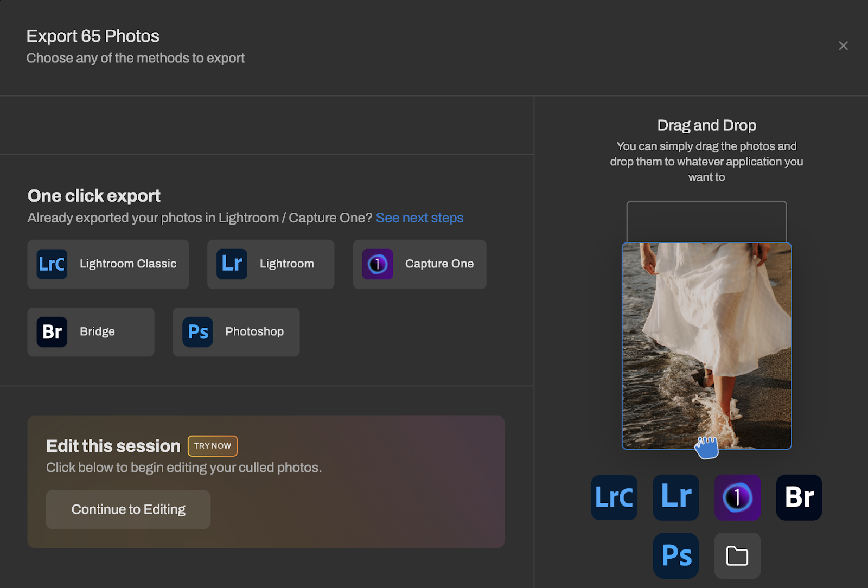Click the Edit this session heading
The image size is (868, 588).
(x=113, y=446)
